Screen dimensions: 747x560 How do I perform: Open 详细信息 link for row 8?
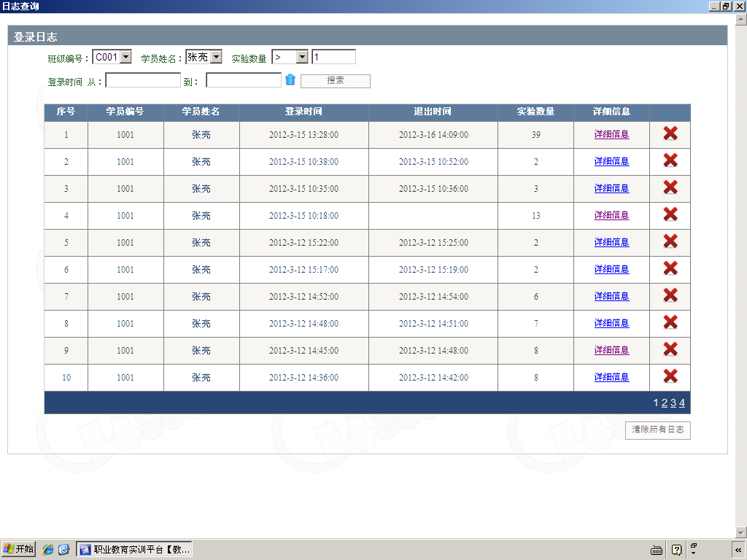click(612, 323)
